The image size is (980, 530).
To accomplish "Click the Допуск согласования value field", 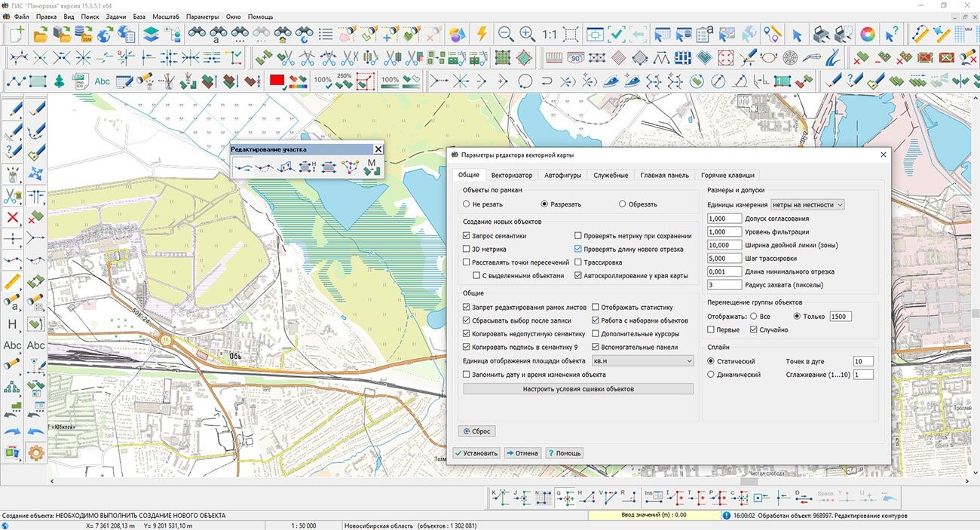I will tap(724, 219).
